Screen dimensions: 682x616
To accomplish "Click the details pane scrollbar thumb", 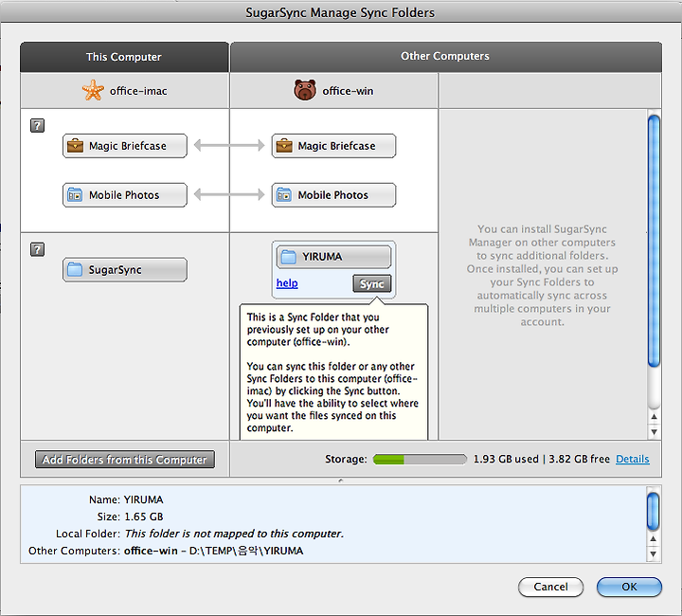I will (x=653, y=511).
